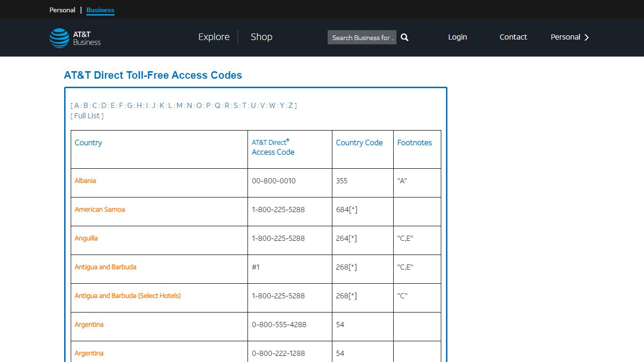Screen dimensions: 644x362
Task: Expand the Personal chevron in the header
Action: pos(586,37)
